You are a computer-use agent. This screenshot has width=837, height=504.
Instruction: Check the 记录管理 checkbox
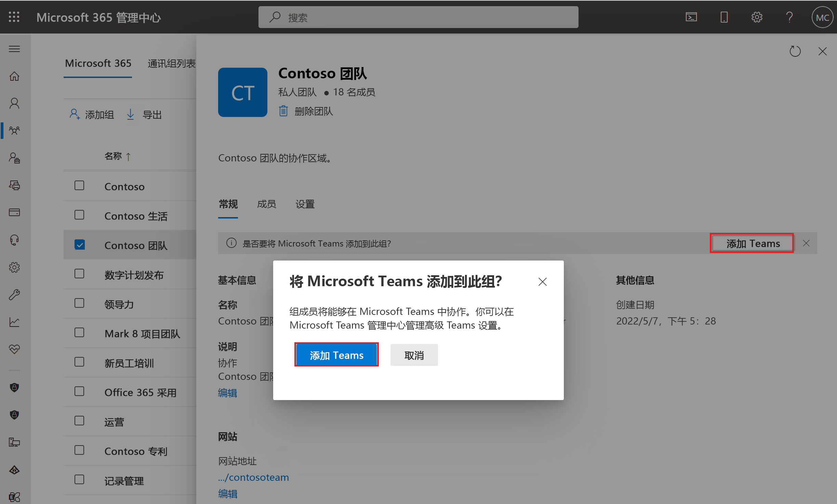(79, 480)
